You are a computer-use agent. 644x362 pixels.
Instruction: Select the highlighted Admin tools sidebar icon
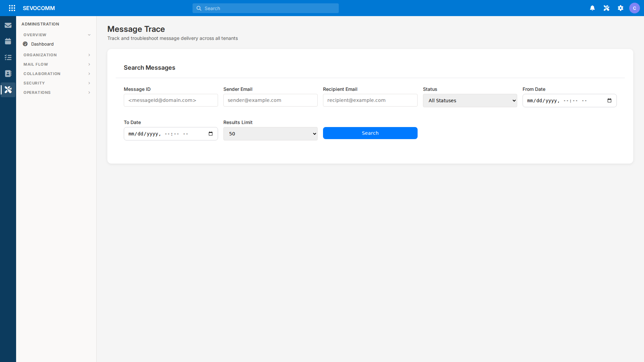(x=8, y=89)
